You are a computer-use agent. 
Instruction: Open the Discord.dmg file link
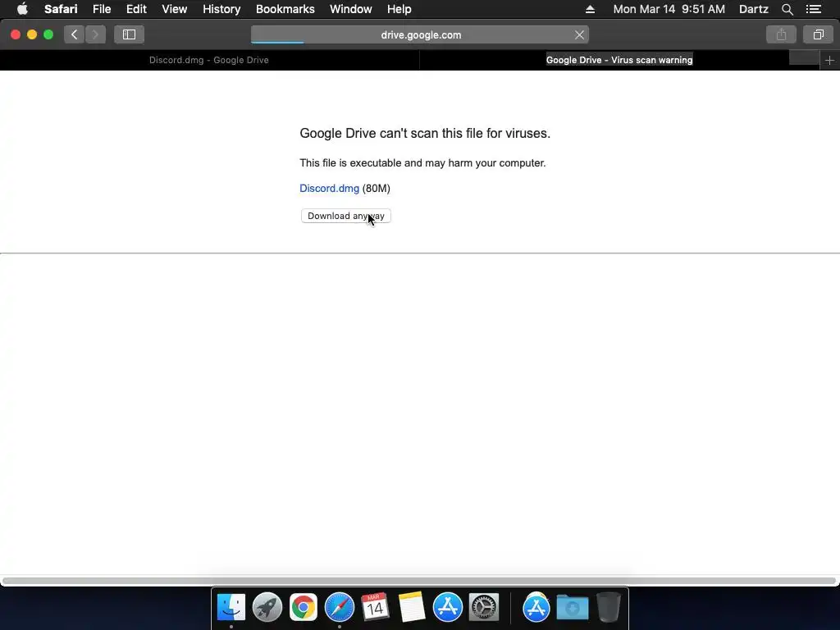coord(329,189)
